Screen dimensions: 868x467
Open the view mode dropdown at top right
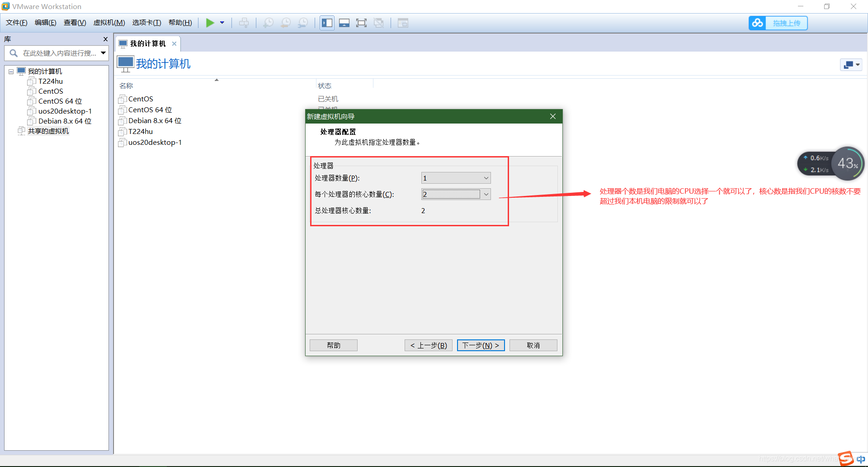[x=851, y=65]
